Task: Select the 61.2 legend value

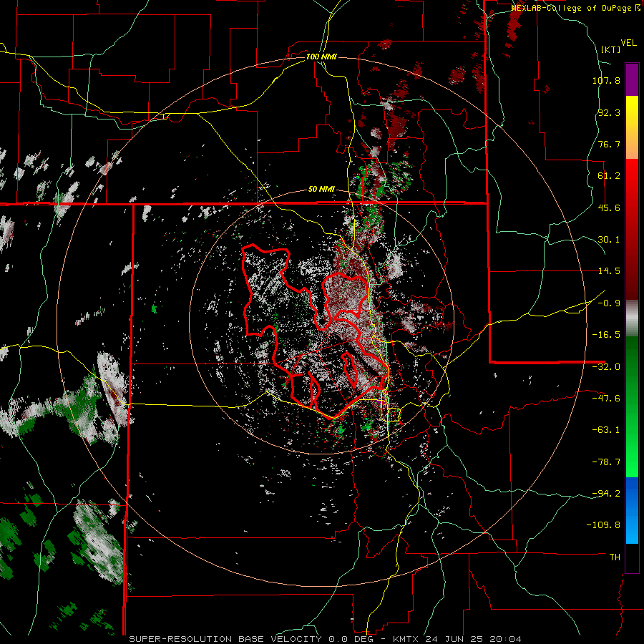Action: pos(609,176)
